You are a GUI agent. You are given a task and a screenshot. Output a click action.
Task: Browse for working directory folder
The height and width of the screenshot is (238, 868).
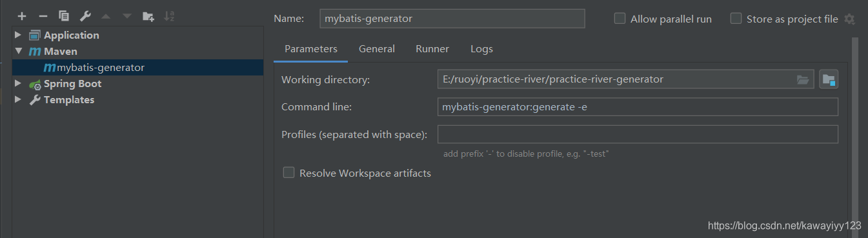tap(803, 79)
